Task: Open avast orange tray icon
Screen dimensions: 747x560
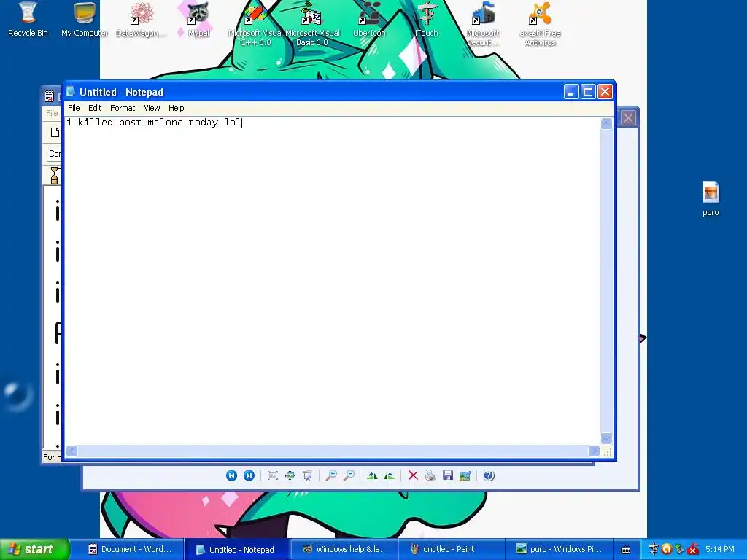Action: (667, 550)
